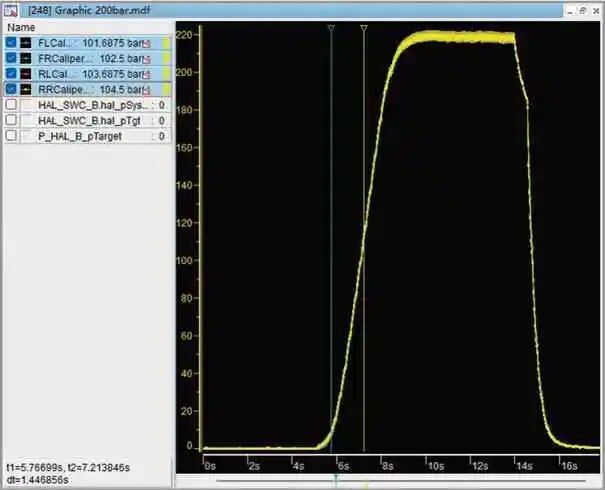Click the Name column header
This screenshot has height=490, width=605.
point(21,28)
